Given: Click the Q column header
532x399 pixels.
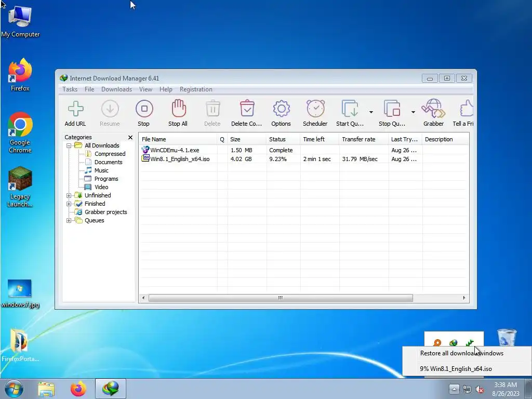Looking at the screenshot, I should coord(222,139).
